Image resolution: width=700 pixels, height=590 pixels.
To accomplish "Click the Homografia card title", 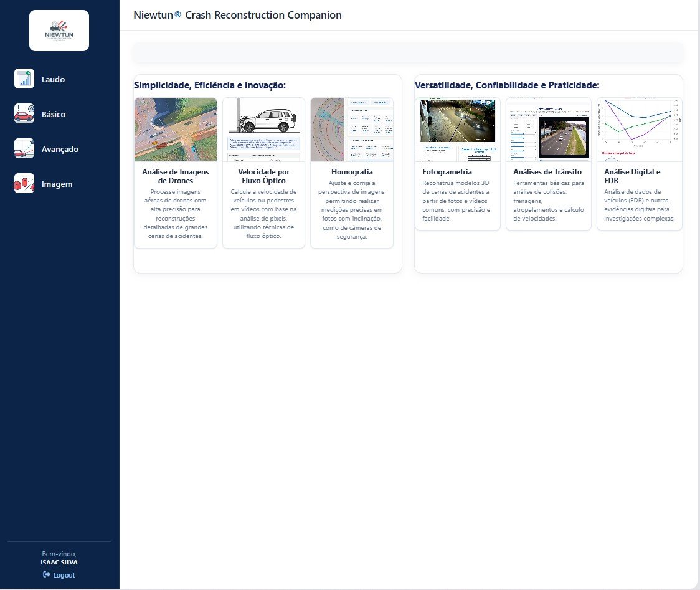I will 352,172.
